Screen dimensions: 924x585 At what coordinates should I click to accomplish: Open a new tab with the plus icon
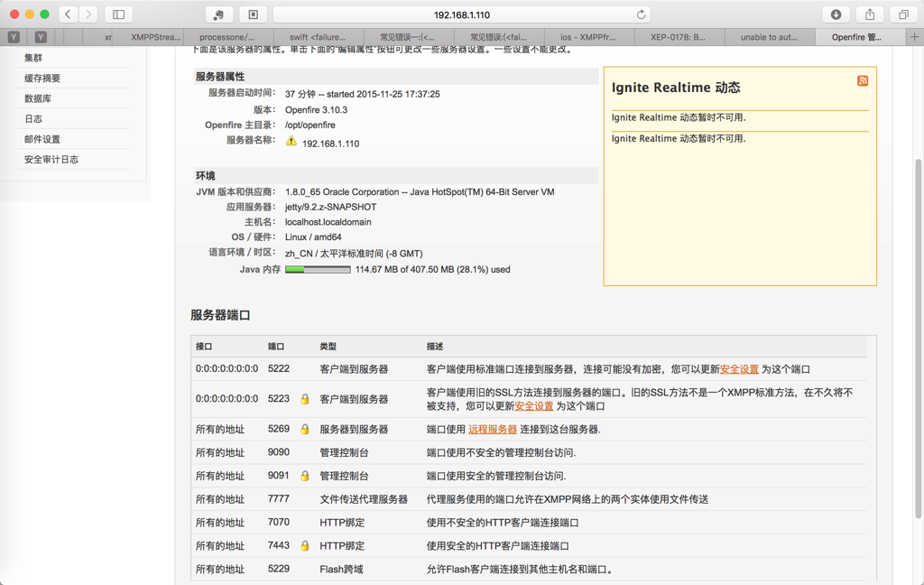click(915, 37)
